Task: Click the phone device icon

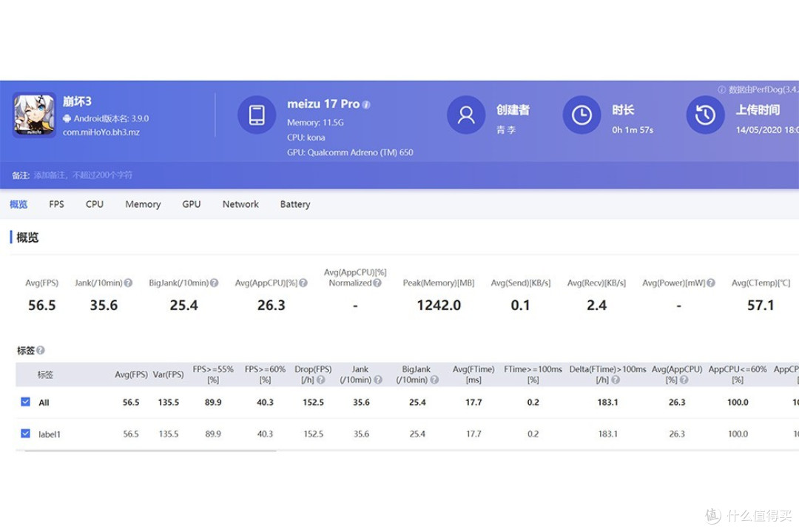Action: (x=257, y=115)
